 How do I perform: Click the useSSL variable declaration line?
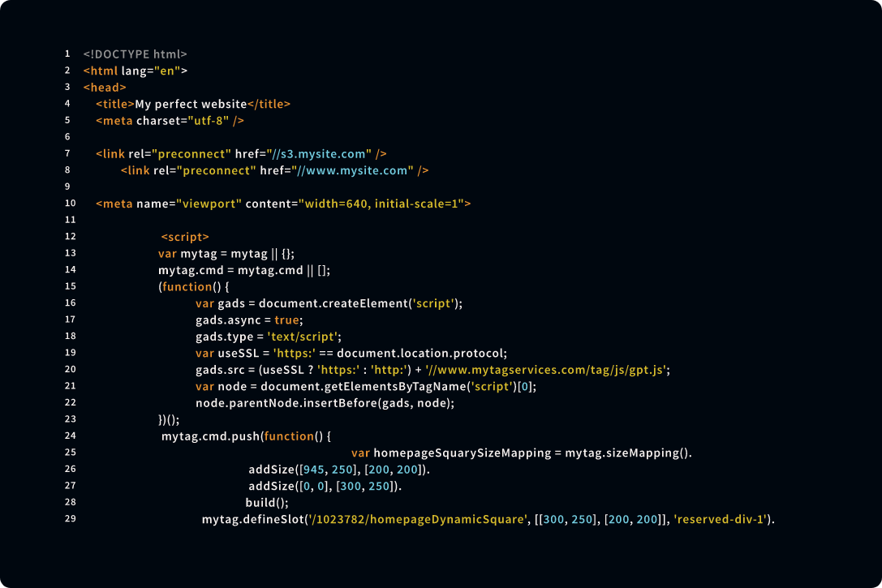351,353
